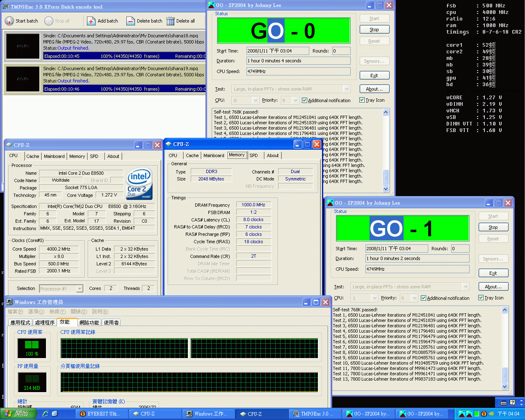
Task: Click second quick launch icon beside Internet Explorer
Action: coord(55,414)
